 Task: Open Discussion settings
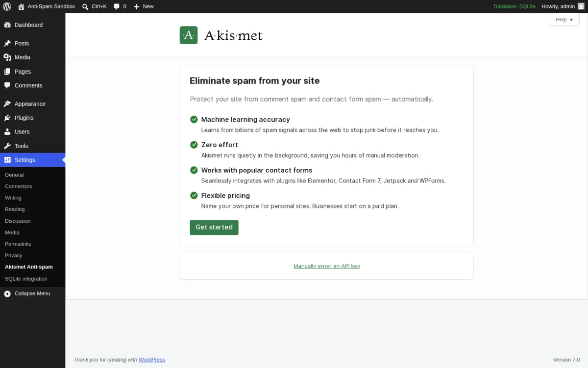point(18,221)
